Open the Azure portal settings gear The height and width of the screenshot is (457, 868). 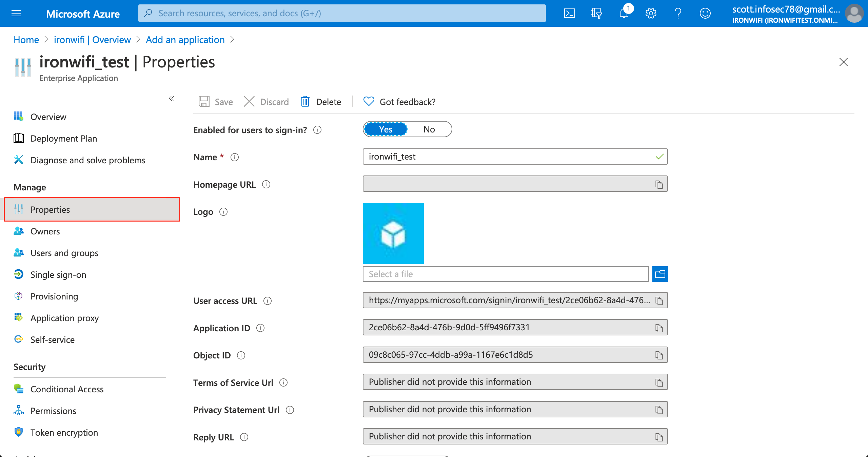650,13
